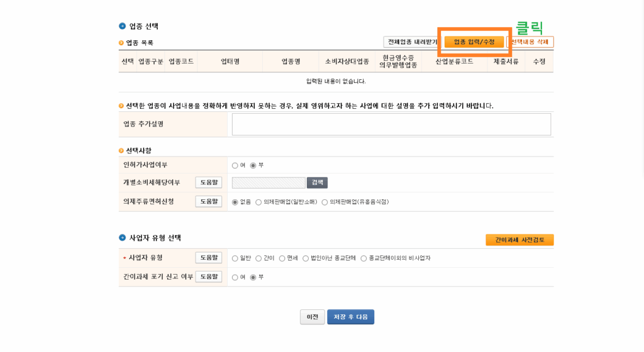This screenshot has width=644, height=352.
Task: Choose 의제판매업(일반소매) radio option
Action: [258, 202]
